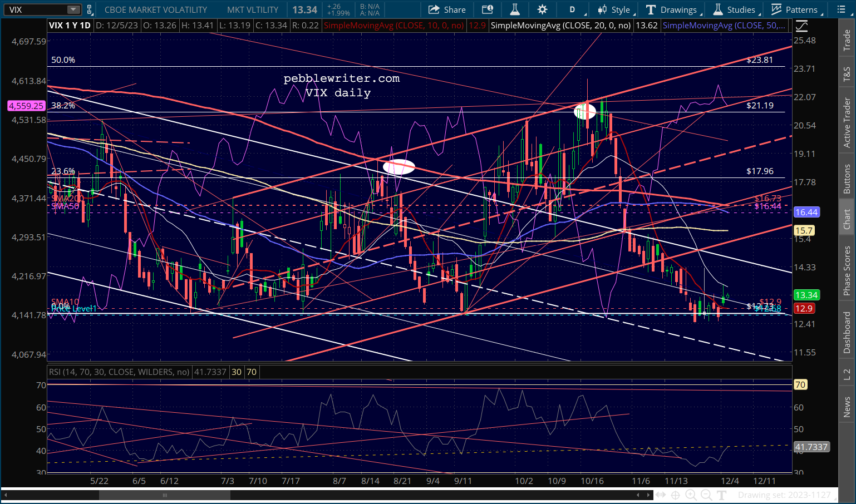The height and width of the screenshot is (504, 856).
Task: Select the Chart side tab
Action: pos(847,219)
